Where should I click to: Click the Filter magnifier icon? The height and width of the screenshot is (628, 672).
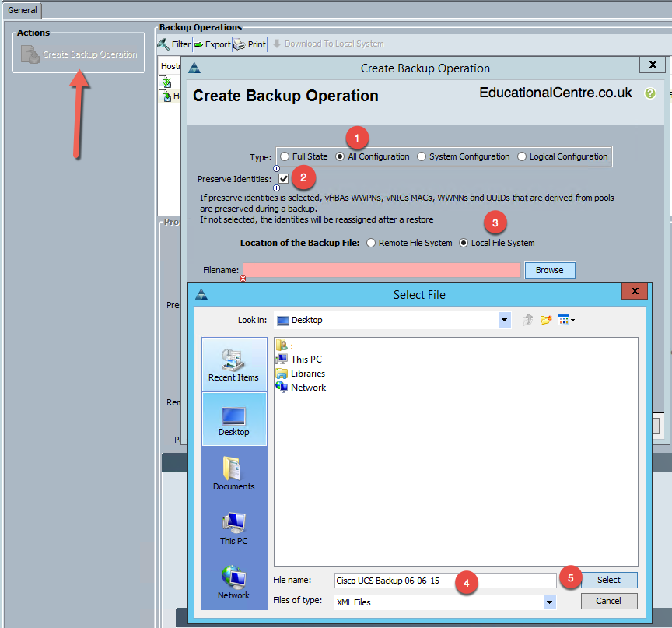tap(163, 44)
